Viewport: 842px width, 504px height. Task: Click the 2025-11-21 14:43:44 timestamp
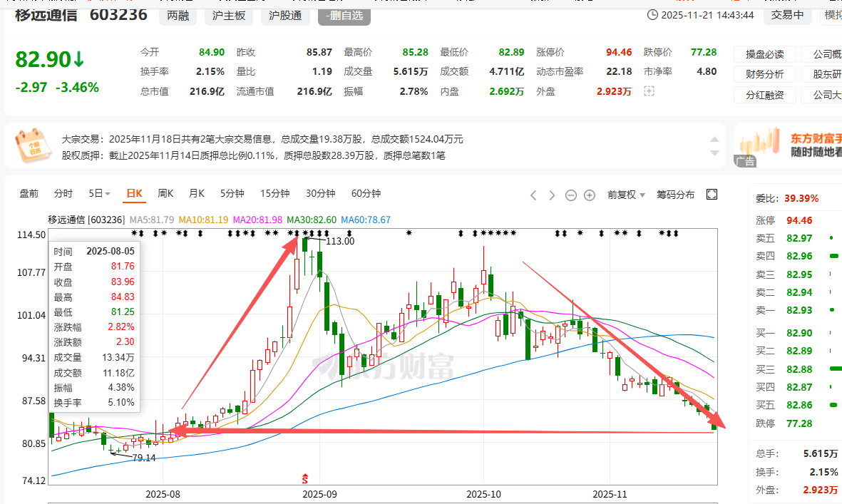point(708,15)
